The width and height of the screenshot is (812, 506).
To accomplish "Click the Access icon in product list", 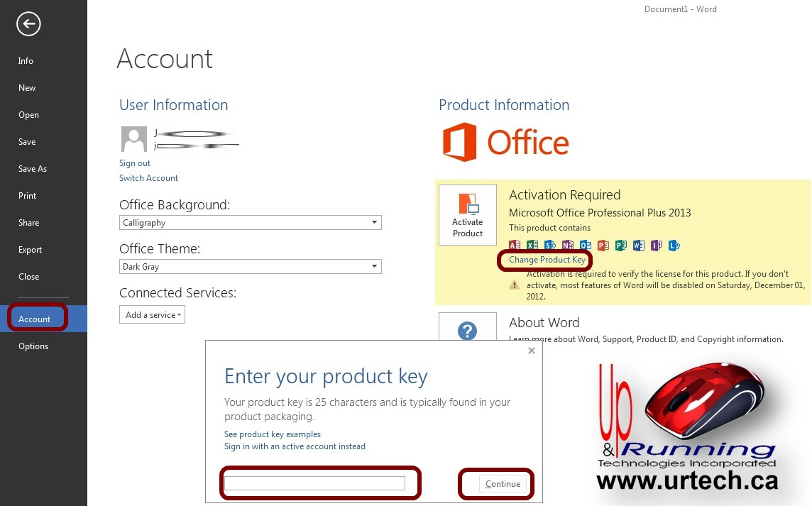I will (x=514, y=245).
